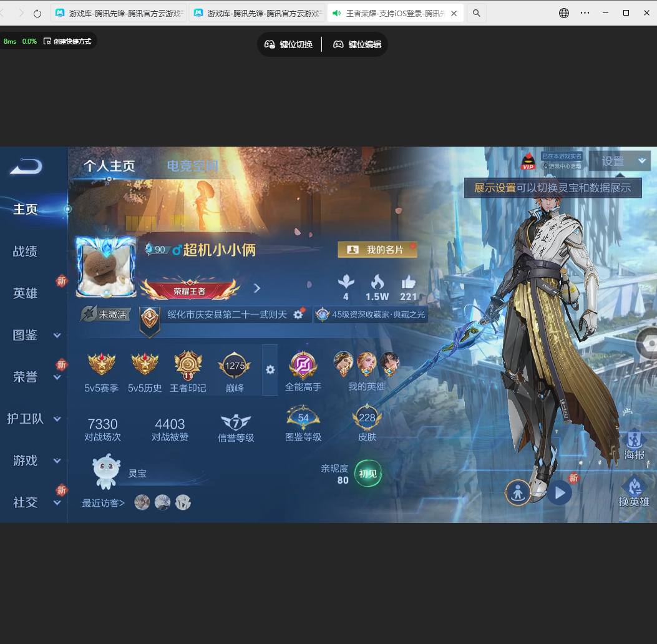
Task: Toggle the 键位切换 option
Action: 289,44
